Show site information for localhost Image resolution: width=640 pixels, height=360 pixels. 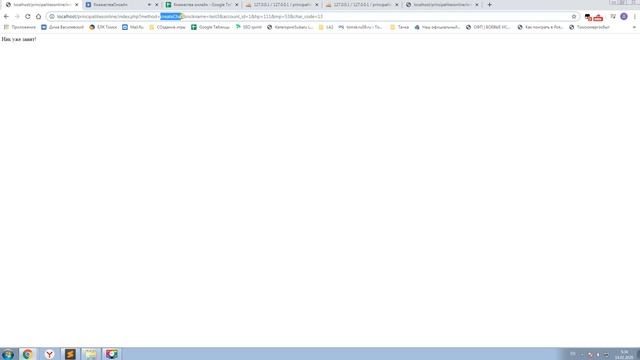point(52,16)
